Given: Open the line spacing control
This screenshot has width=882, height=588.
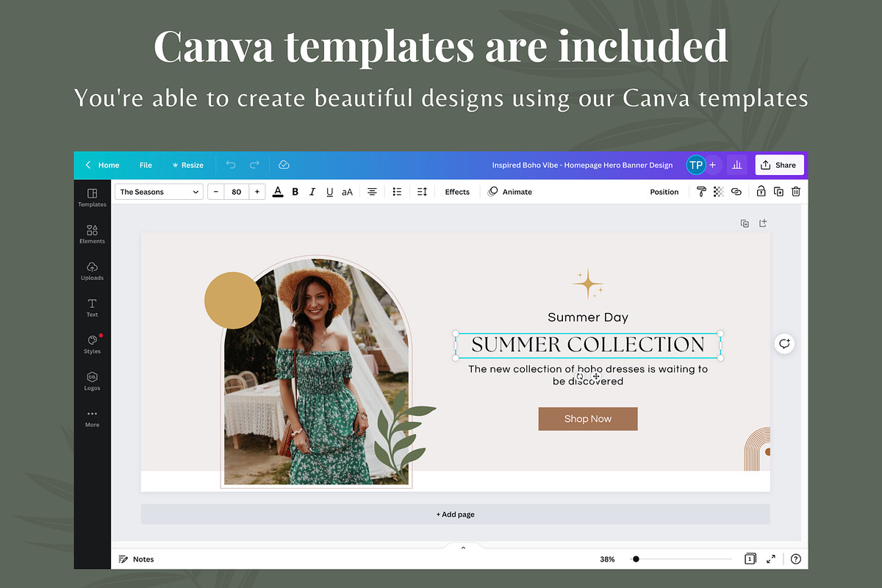Looking at the screenshot, I should click(x=422, y=192).
